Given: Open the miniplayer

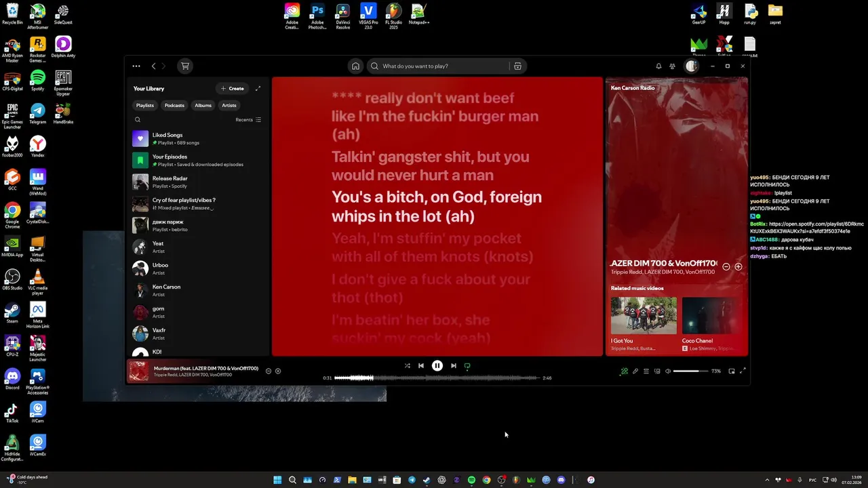Looking at the screenshot, I should point(732,371).
